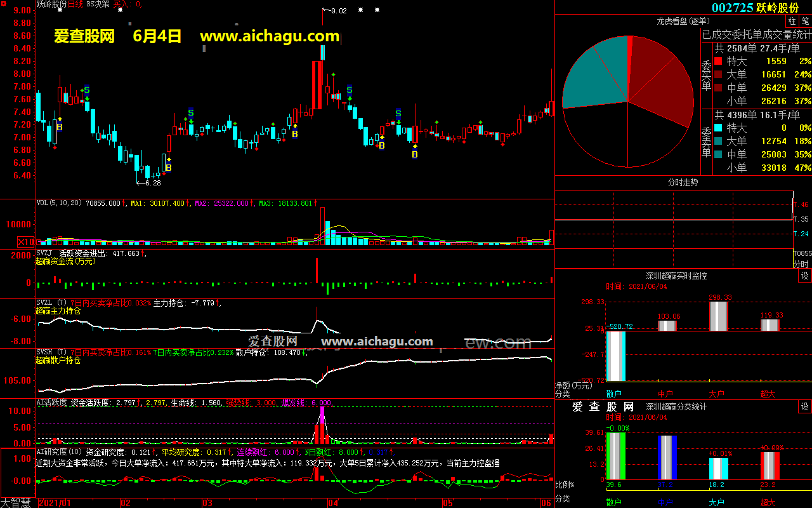Click the 超赢主力持仓 label
Viewport: 812px width, 508px height.
pos(58,311)
